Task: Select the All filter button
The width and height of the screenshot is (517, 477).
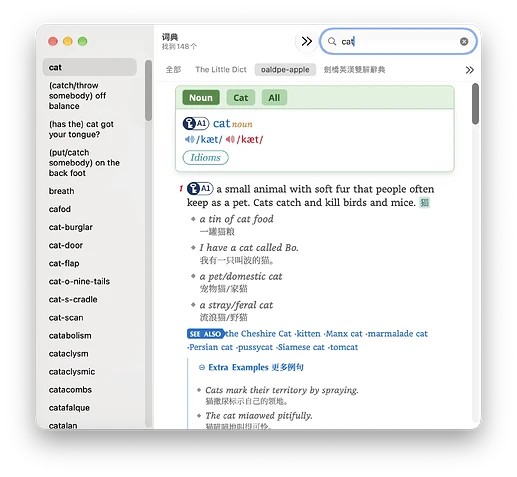Action: 274,98
